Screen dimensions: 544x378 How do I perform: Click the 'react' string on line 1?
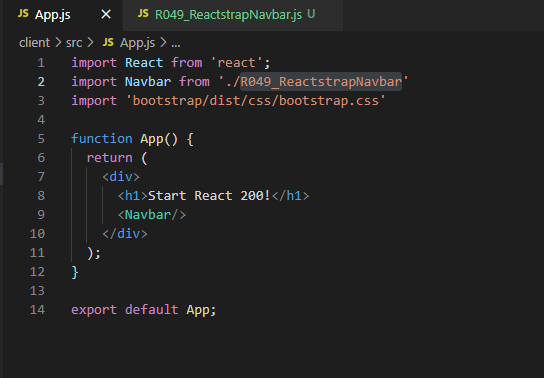[x=236, y=63]
